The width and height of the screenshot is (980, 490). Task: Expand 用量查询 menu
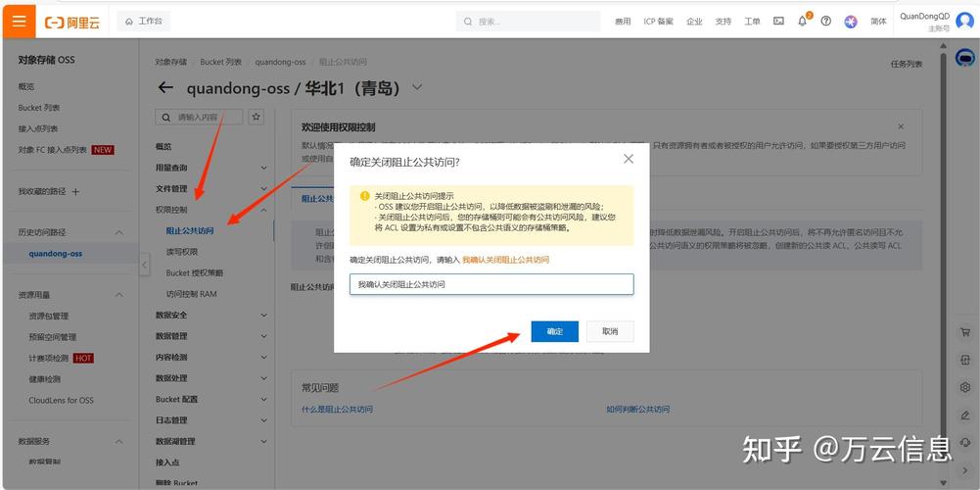pyautogui.click(x=263, y=168)
